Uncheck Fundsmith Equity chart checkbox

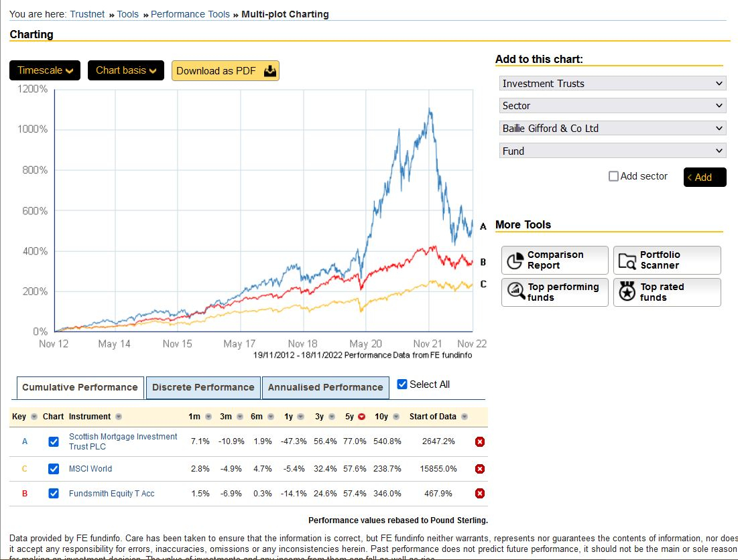[54, 493]
